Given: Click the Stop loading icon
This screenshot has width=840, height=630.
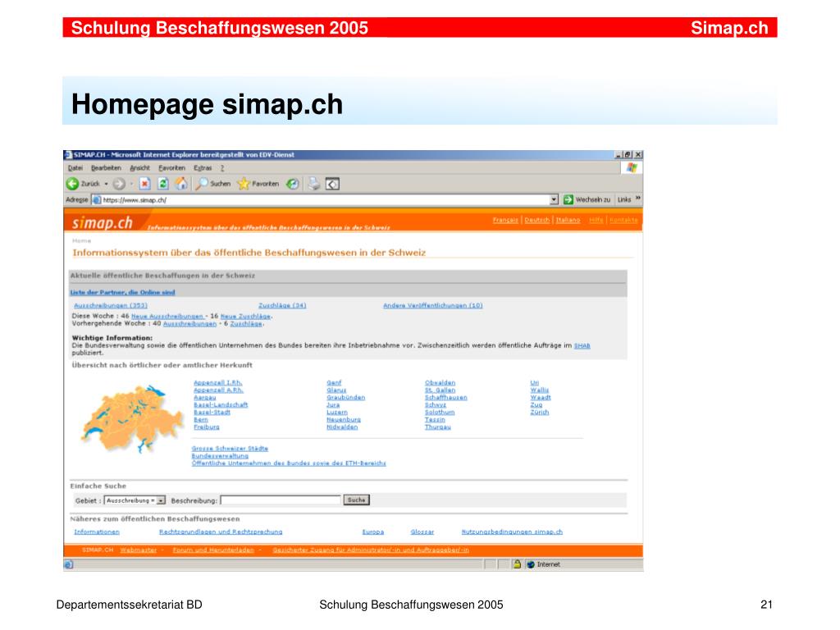Looking at the screenshot, I should [144, 184].
